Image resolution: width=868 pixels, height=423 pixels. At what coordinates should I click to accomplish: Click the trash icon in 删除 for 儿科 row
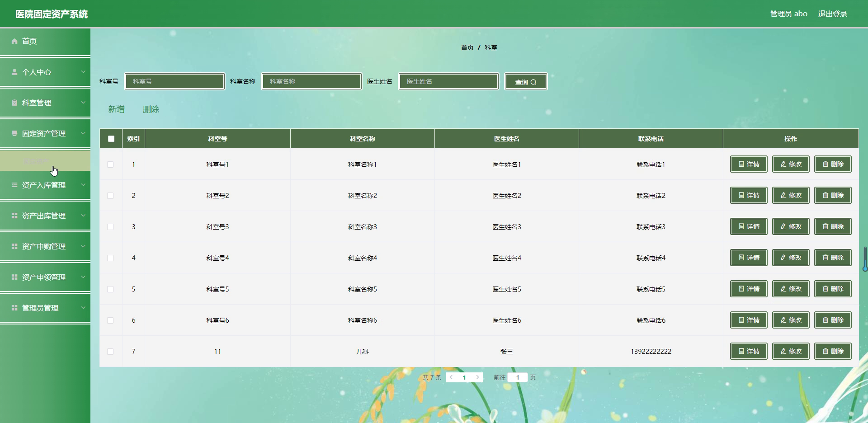click(826, 351)
